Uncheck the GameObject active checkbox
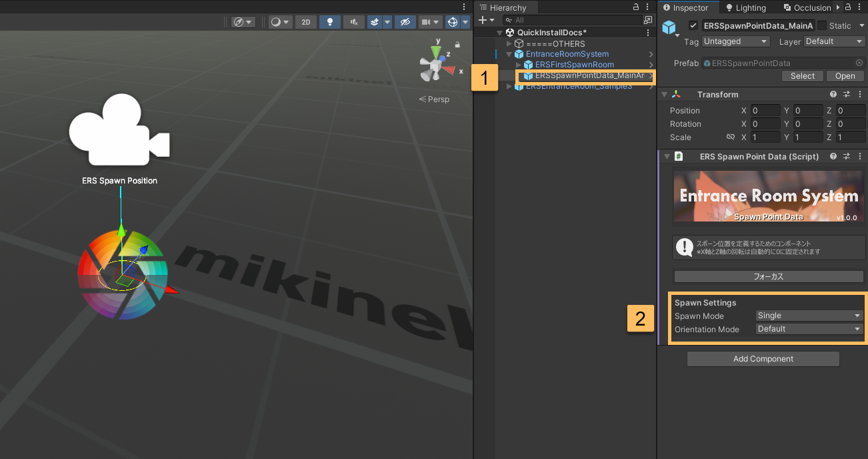 693,26
